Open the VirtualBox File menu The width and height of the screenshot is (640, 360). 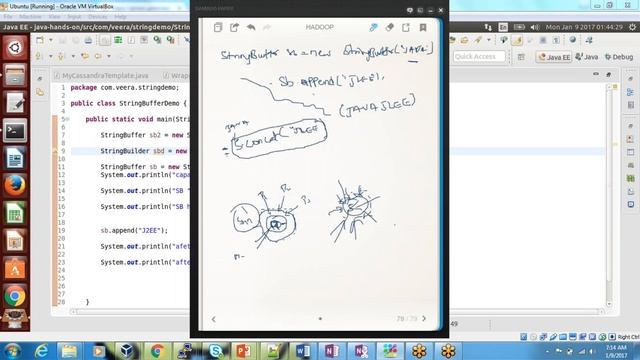click(x=8, y=17)
